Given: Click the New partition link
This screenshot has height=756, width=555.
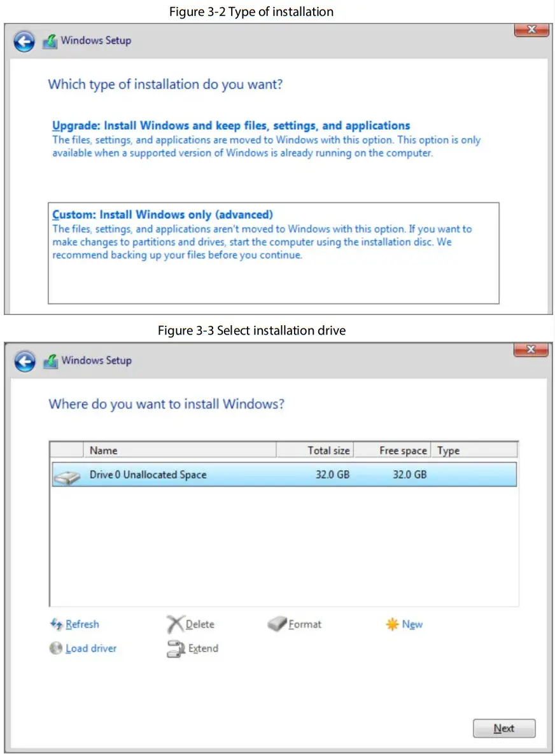Looking at the screenshot, I should pyautogui.click(x=412, y=624).
